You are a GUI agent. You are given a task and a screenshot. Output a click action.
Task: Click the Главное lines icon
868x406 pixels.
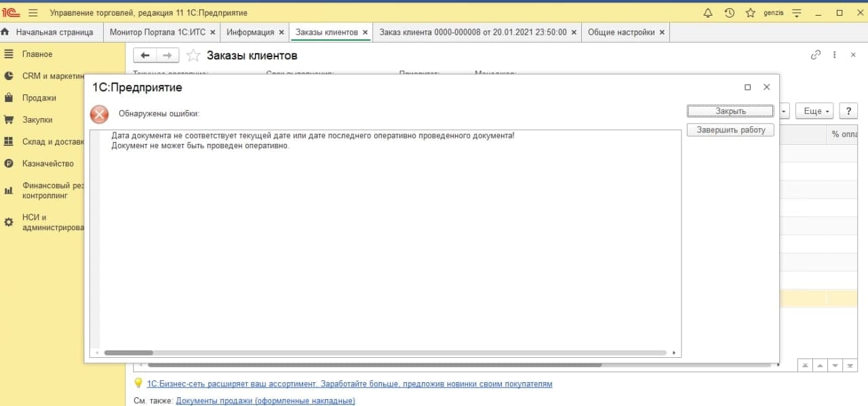coord(9,54)
